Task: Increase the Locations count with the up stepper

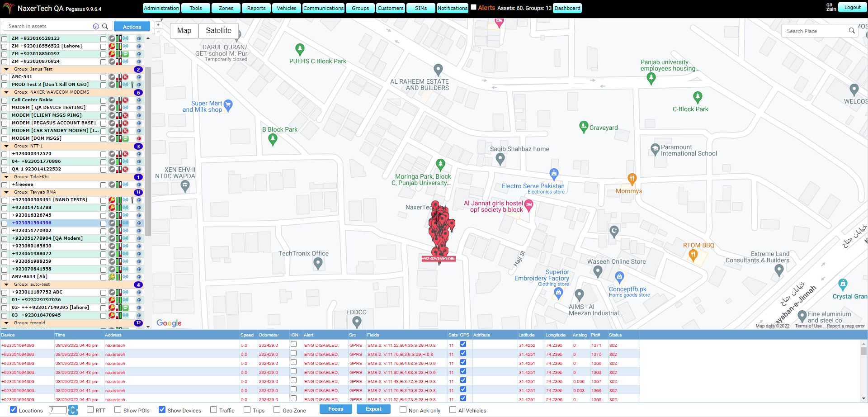Action: tap(73, 407)
